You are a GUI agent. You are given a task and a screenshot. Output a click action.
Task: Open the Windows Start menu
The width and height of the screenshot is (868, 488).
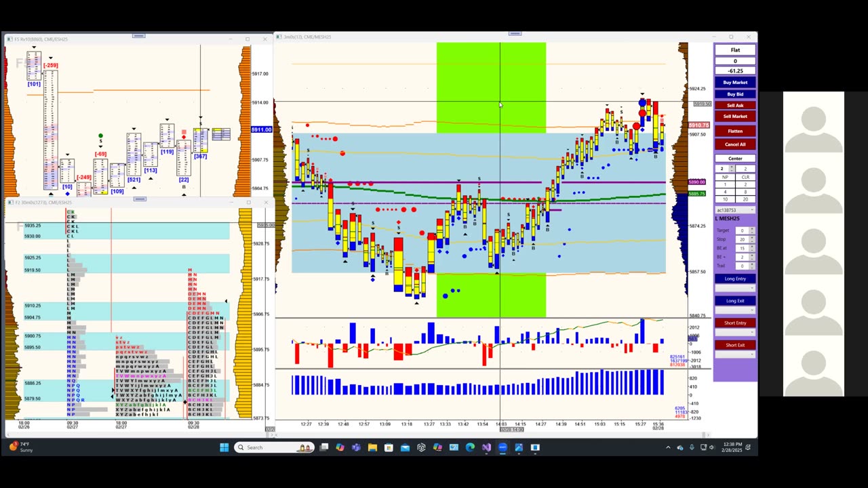[x=224, y=447]
